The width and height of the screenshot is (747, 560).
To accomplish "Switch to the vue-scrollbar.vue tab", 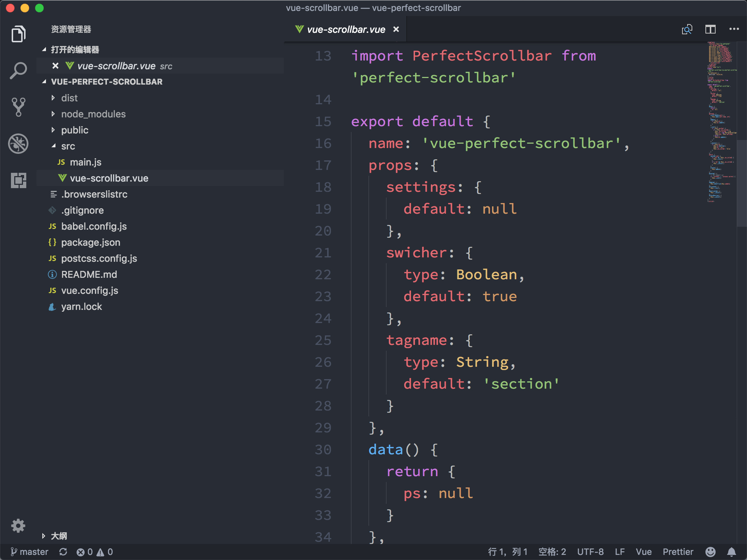I will (x=345, y=29).
